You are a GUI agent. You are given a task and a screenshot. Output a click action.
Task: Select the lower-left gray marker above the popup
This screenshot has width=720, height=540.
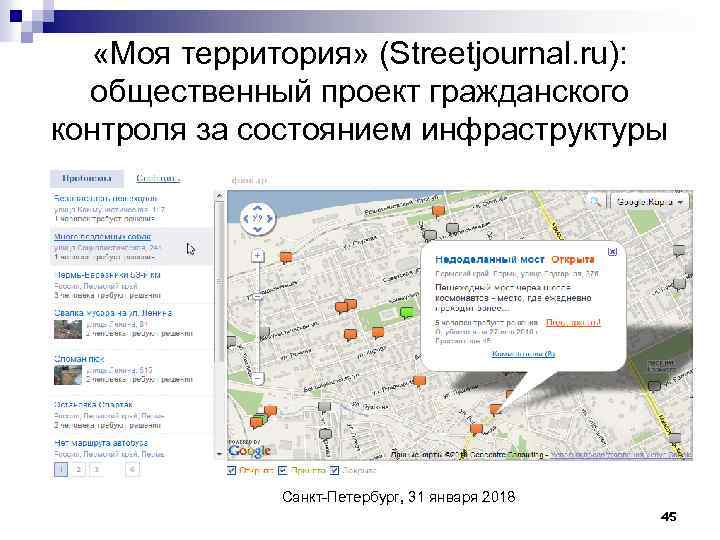tap(430, 236)
